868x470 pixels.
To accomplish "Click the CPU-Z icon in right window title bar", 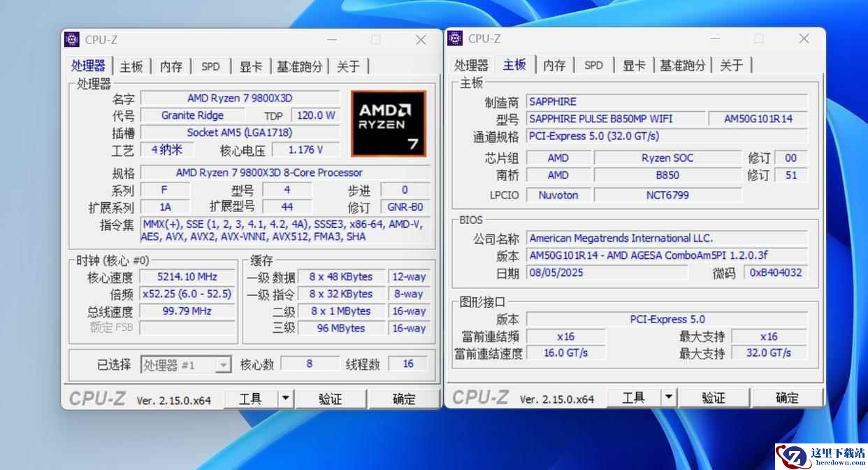I will click(455, 38).
